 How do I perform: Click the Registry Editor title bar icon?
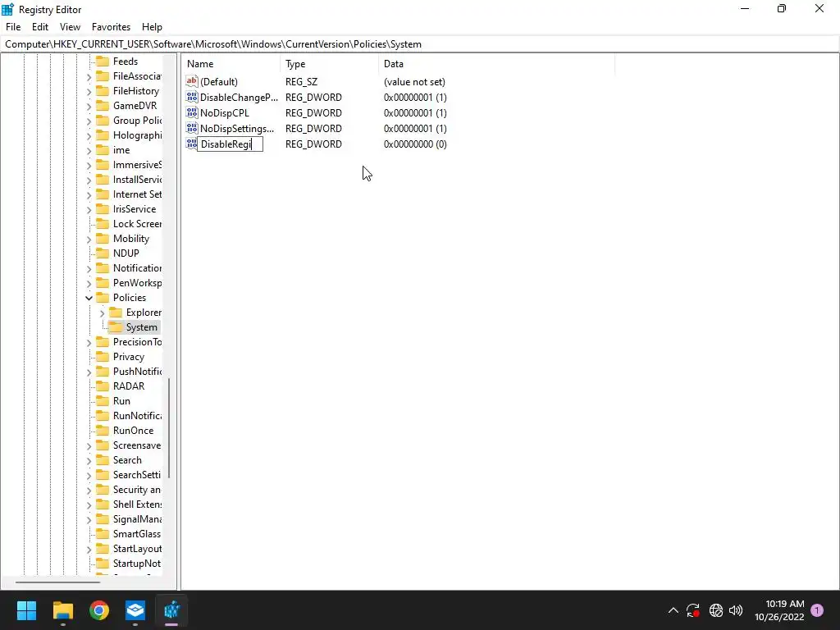8,9
